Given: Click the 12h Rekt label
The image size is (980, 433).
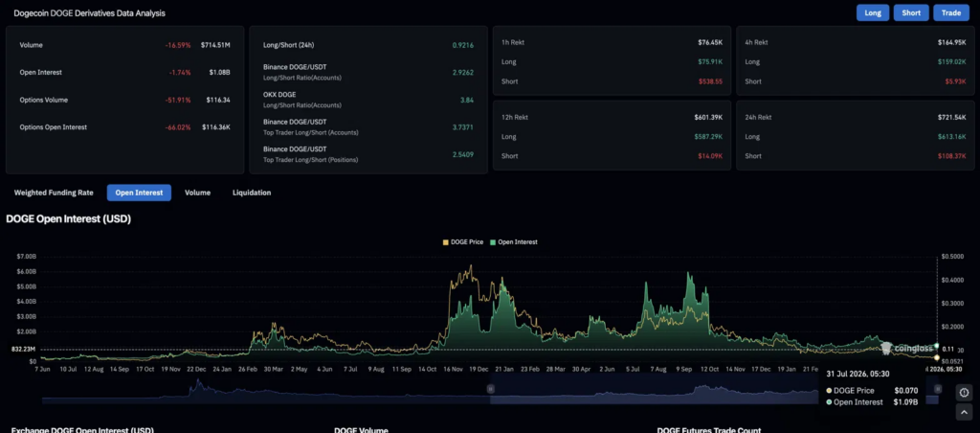Looking at the screenshot, I should click(x=514, y=117).
